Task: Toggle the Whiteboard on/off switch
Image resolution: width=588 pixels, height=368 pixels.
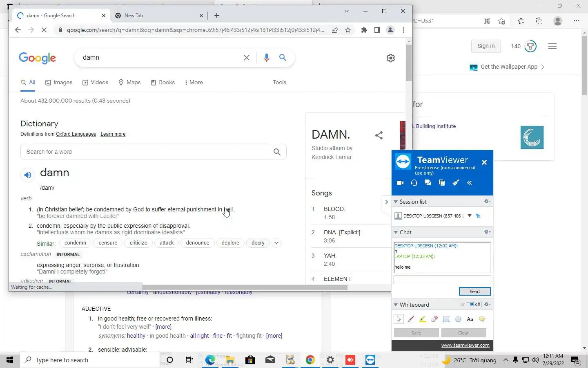Action: (x=470, y=304)
